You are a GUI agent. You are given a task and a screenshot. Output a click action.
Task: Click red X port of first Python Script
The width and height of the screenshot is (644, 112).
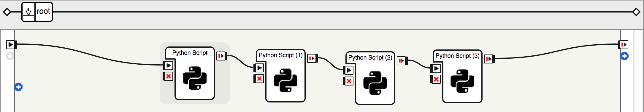point(168,76)
